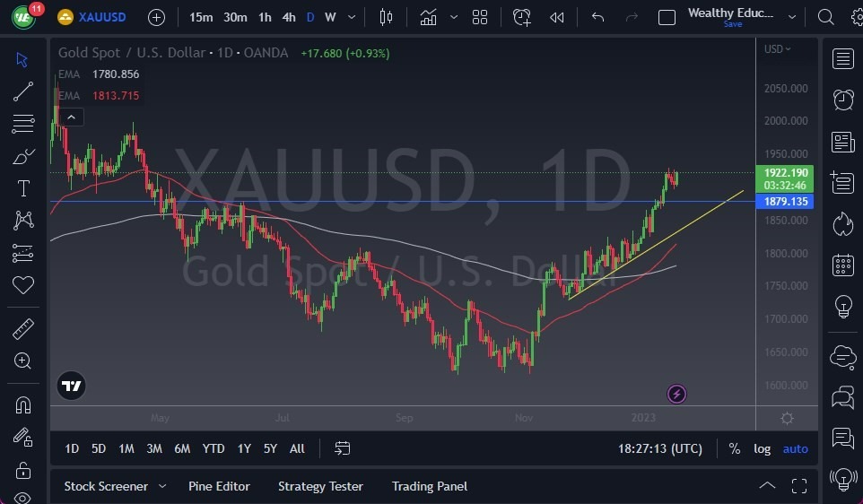Switch to 4h timeframe
This screenshot has width=863, height=504.
pos(289,18)
